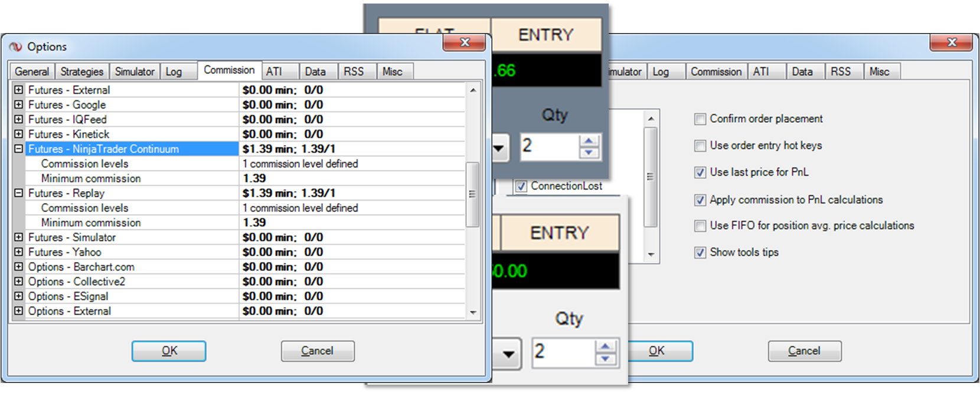980x393 pixels.
Task: Select Minimum commission under NinjaTrader Continuum
Action: 91,178
